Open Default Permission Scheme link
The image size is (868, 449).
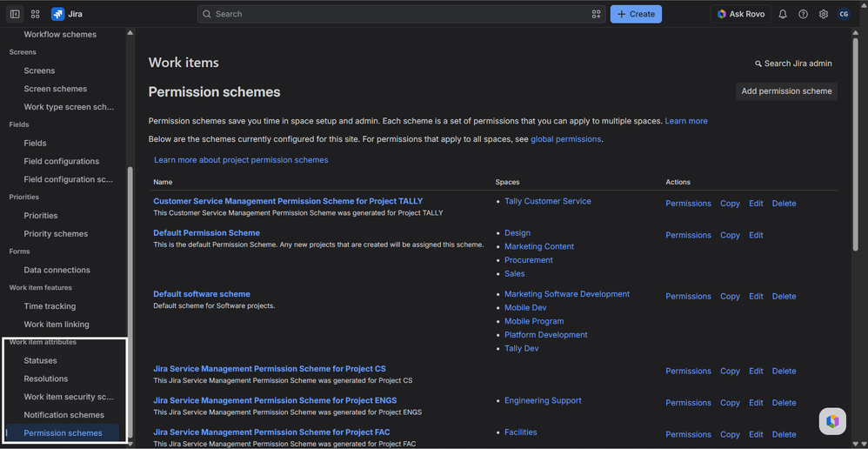coord(206,232)
